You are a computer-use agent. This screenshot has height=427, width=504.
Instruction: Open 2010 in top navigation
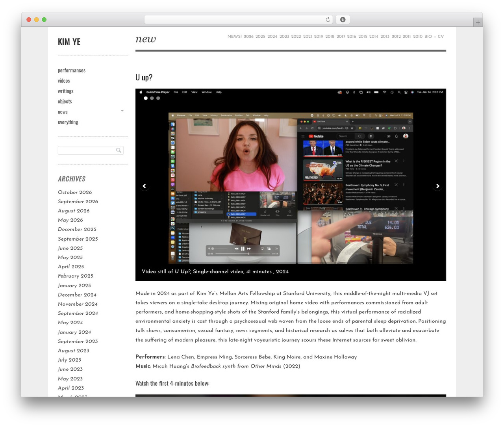coord(417,37)
